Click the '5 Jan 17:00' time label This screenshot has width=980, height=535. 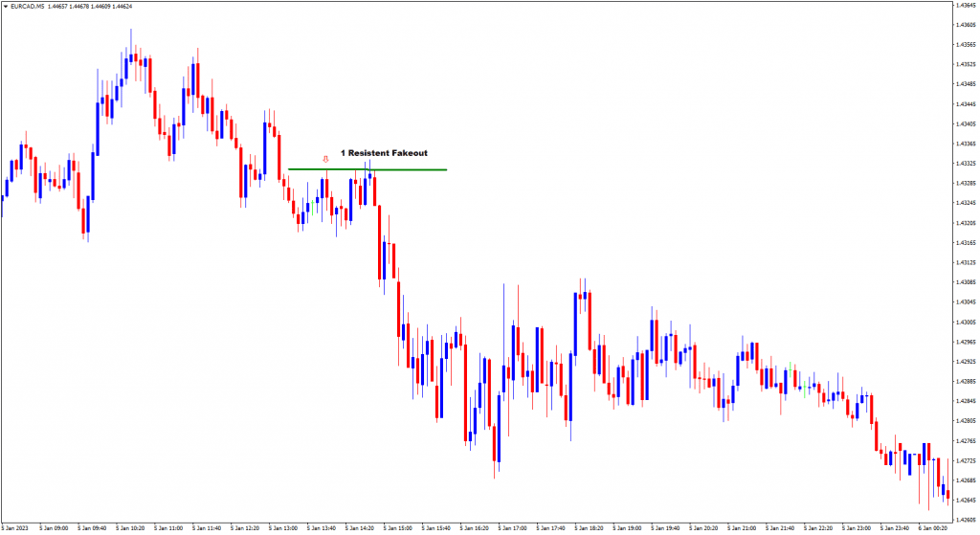click(x=513, y=528)
